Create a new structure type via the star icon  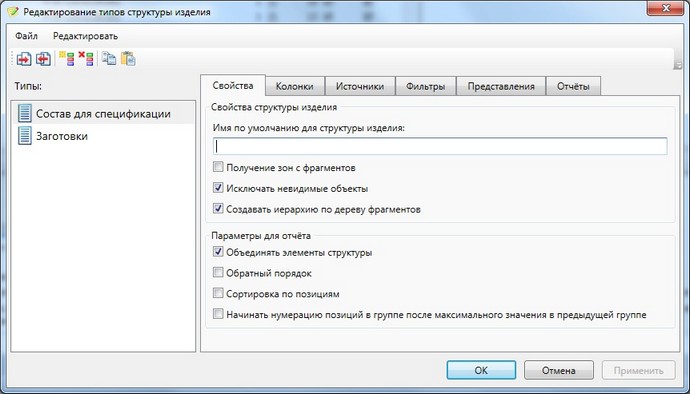coord(67,59)
